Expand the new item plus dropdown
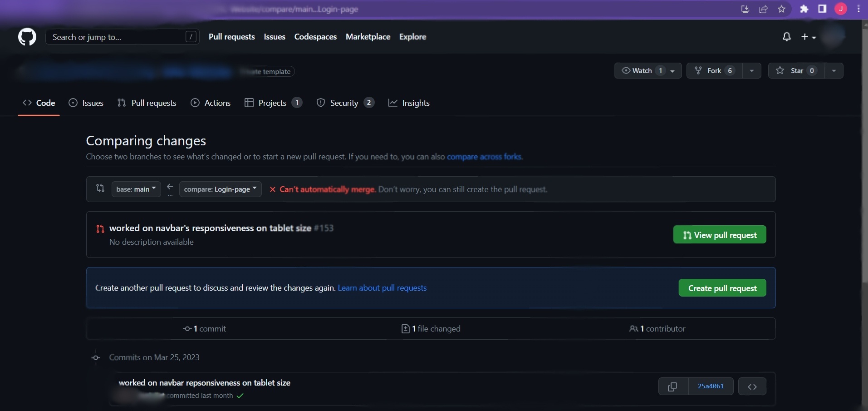868x411 pixels. [x=808, y=37]
